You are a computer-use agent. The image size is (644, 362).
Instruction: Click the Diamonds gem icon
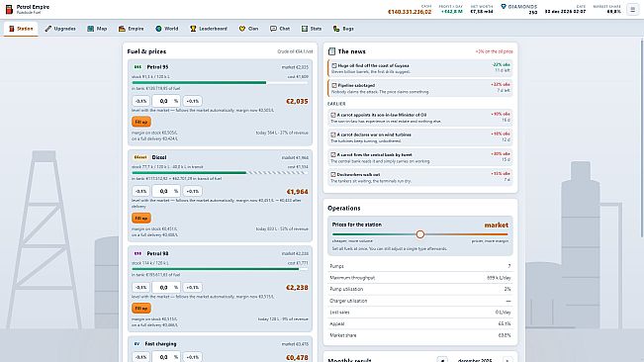pos(504,7)
